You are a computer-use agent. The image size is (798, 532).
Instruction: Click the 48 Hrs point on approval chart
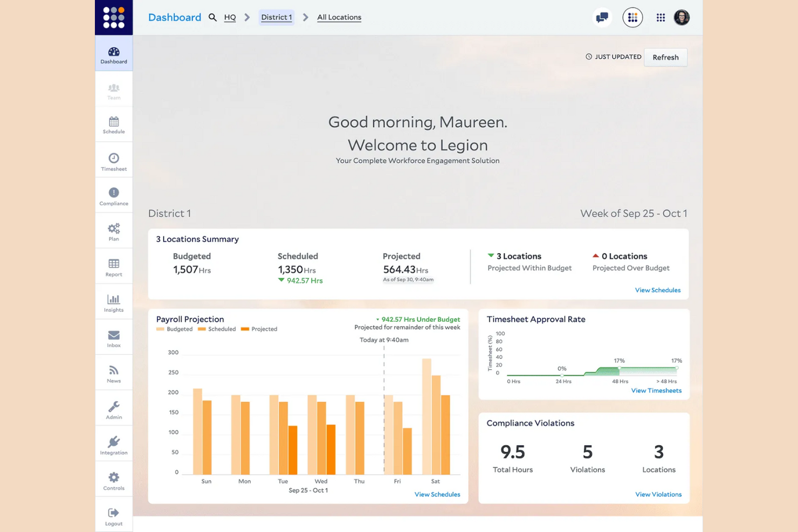coord(620,368)
